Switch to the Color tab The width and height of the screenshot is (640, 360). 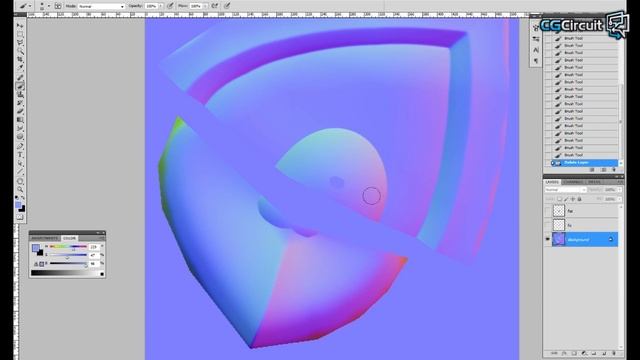coord(69,238)
